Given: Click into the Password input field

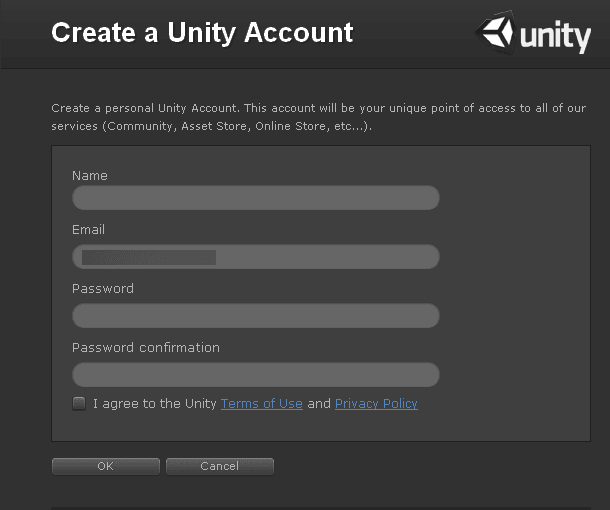Looking at the screenshot, I should [255, 316].
